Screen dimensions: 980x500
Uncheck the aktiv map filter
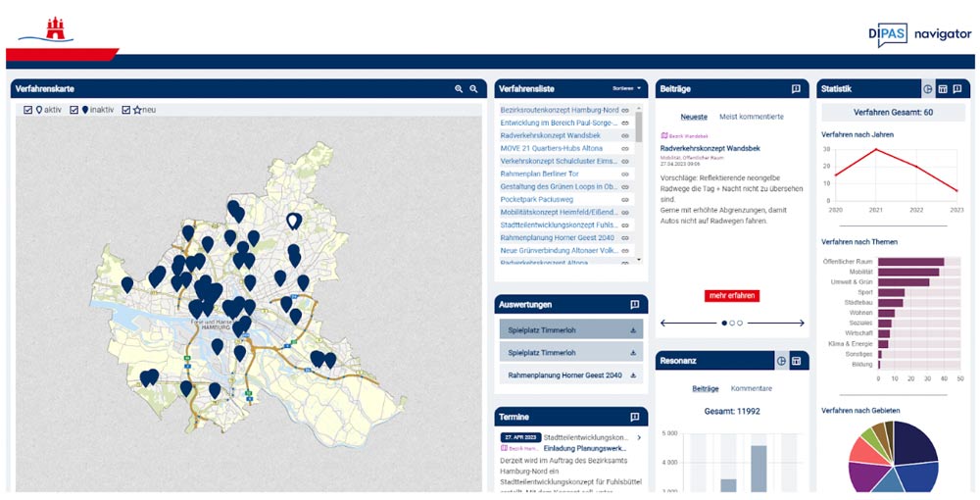(27, 110)
